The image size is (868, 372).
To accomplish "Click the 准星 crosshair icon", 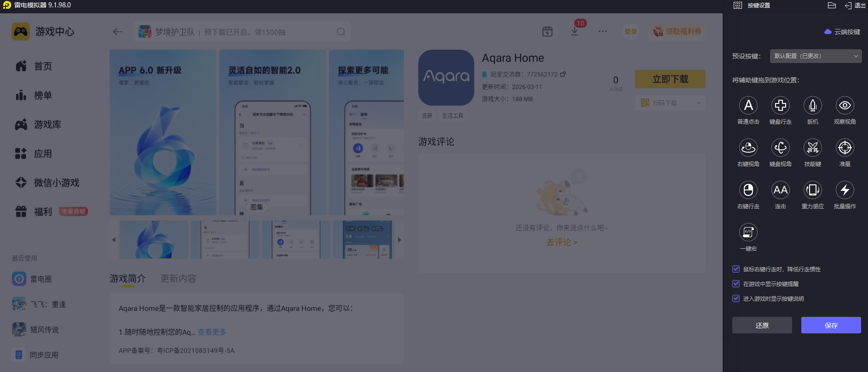I will point(845,148).
